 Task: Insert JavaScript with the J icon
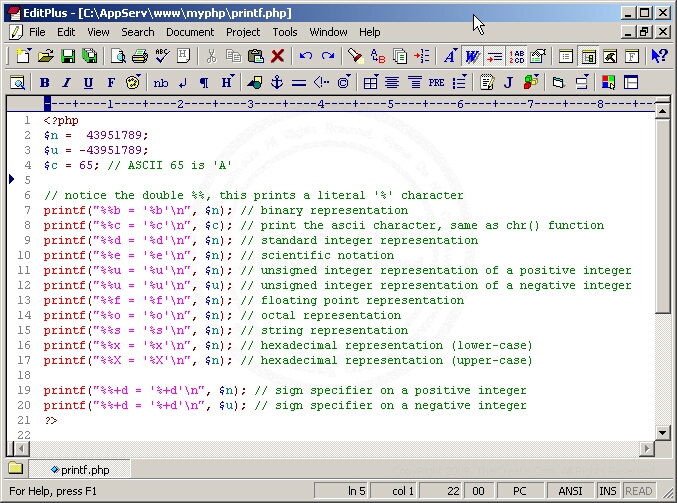508,82
